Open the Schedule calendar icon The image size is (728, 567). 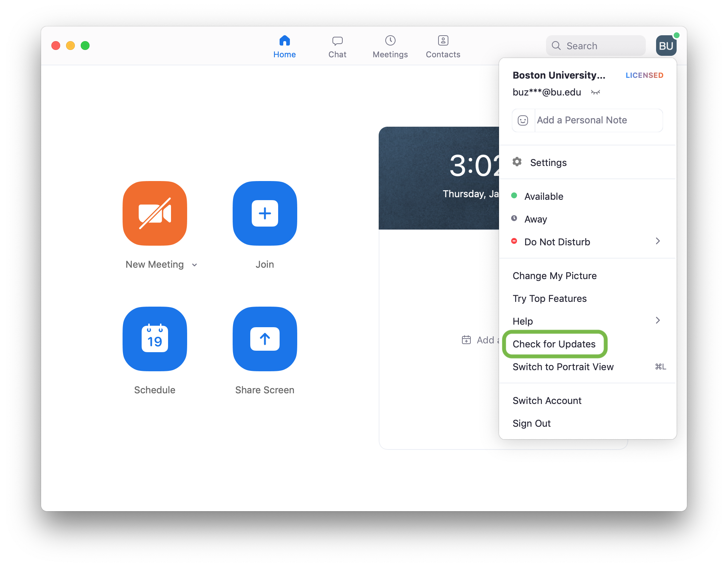(x=155, y=339)
